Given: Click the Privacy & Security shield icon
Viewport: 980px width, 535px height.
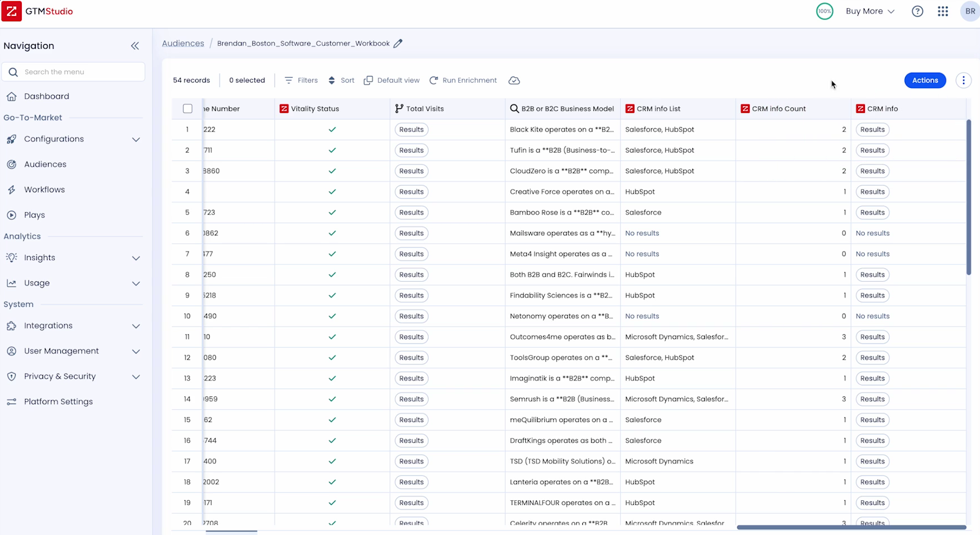Looking at the screenshot, I should (x=11, y=377).
